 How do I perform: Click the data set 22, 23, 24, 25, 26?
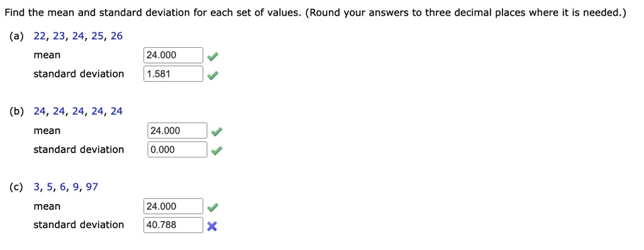click(78, 37)
